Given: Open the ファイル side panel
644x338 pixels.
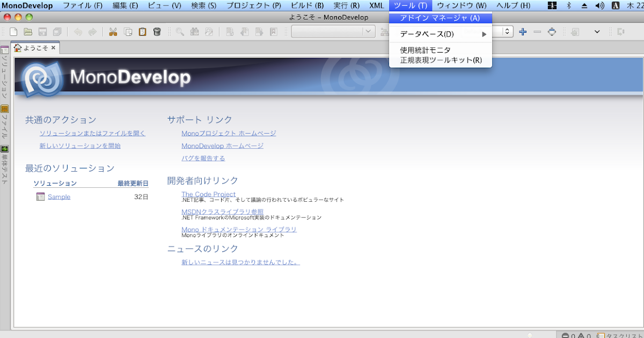Looking at the screenshot, I should 4,122.
